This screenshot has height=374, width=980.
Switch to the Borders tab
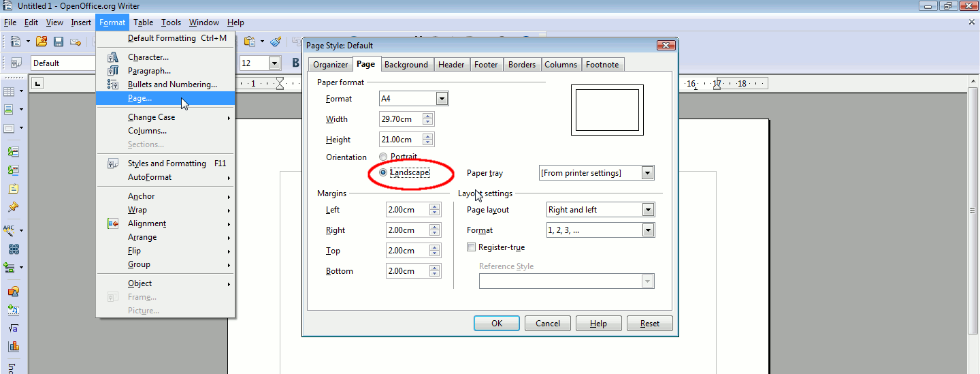pos(522,65)
